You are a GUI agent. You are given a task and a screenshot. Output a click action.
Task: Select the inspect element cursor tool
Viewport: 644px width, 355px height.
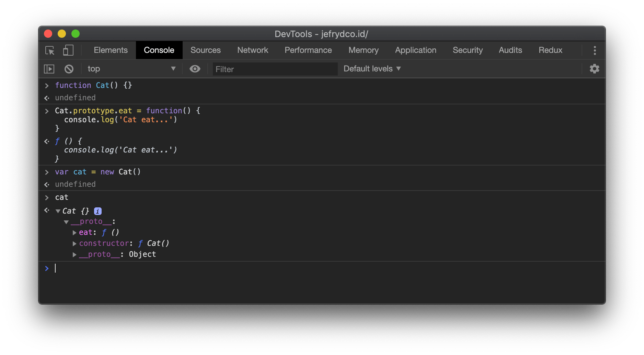click(x=50, y=50)
